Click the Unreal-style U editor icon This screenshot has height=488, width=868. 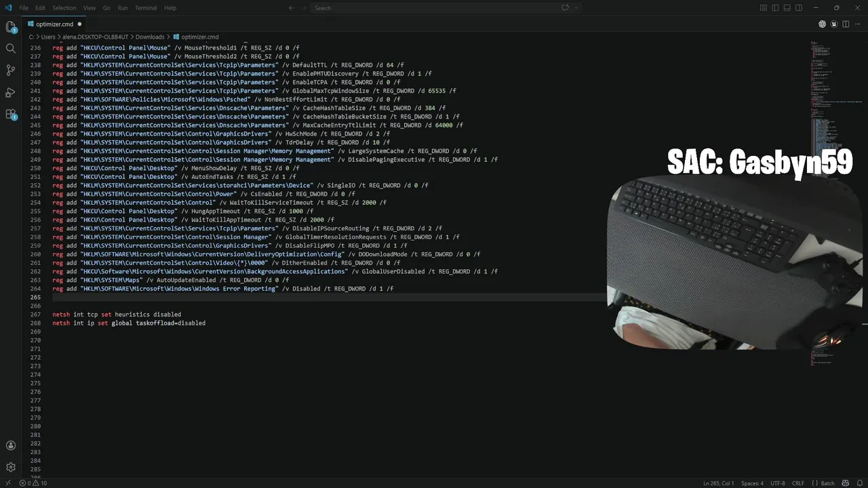pos(834,24)
